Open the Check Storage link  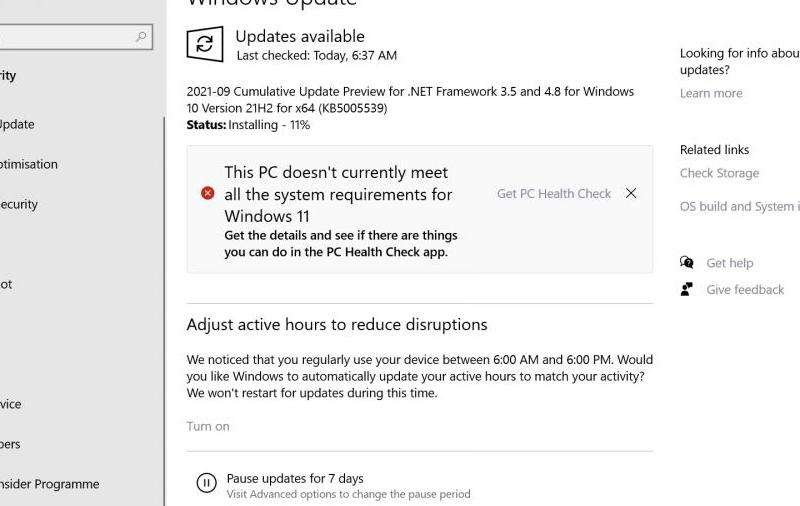pyautogui.click(x=719, y=173)
